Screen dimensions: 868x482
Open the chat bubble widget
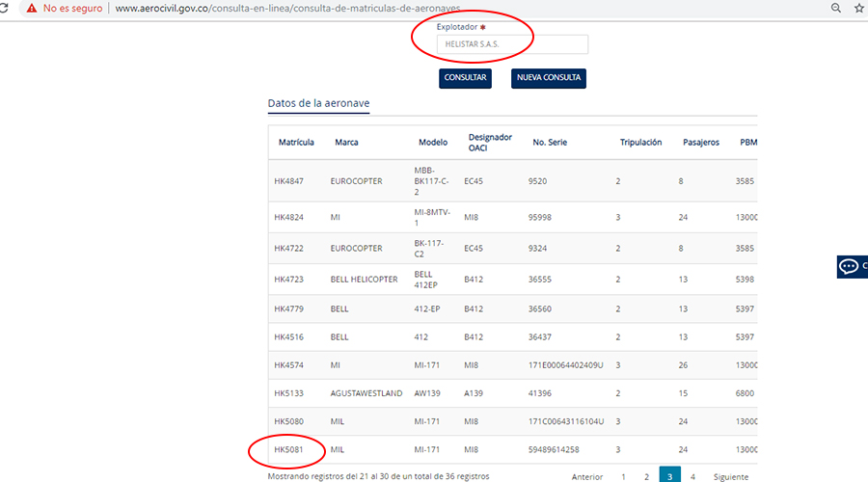pos(852,266)
